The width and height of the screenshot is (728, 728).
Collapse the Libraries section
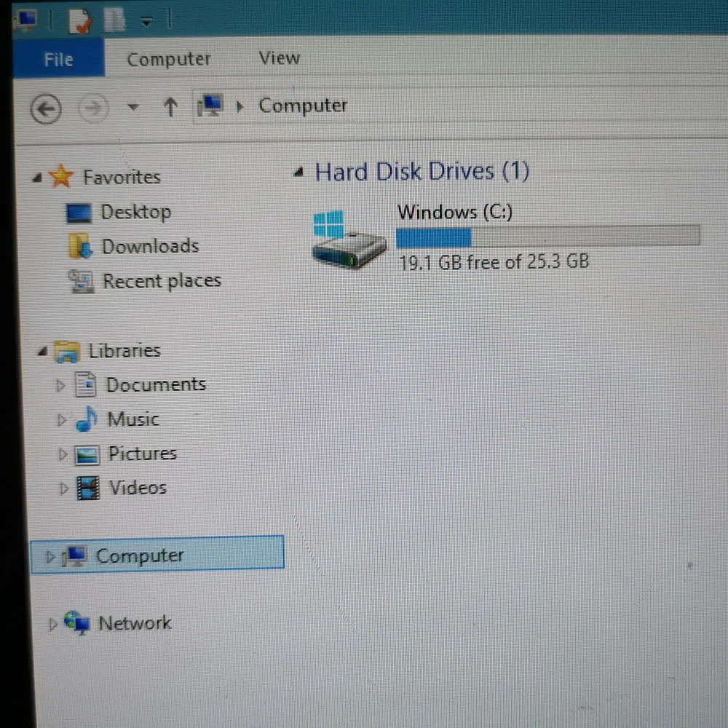point(43,352)
